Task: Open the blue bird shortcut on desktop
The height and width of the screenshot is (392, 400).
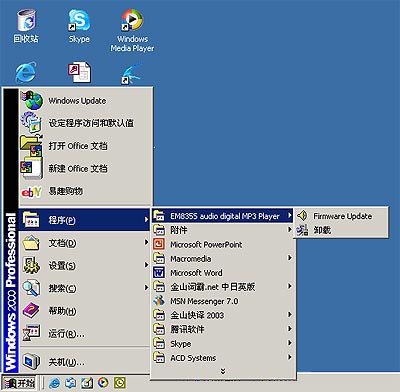Action: pos(131,73)
